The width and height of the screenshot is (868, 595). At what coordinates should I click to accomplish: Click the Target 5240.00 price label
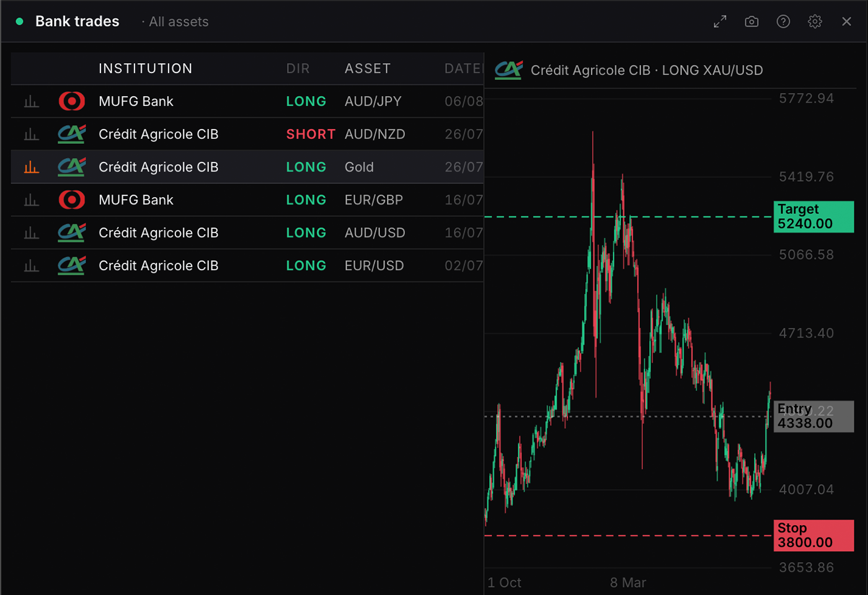tap(813, 216)
